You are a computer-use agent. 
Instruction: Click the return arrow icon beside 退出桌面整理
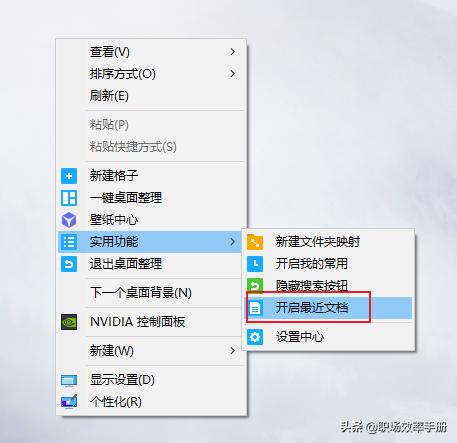(69, 264)
